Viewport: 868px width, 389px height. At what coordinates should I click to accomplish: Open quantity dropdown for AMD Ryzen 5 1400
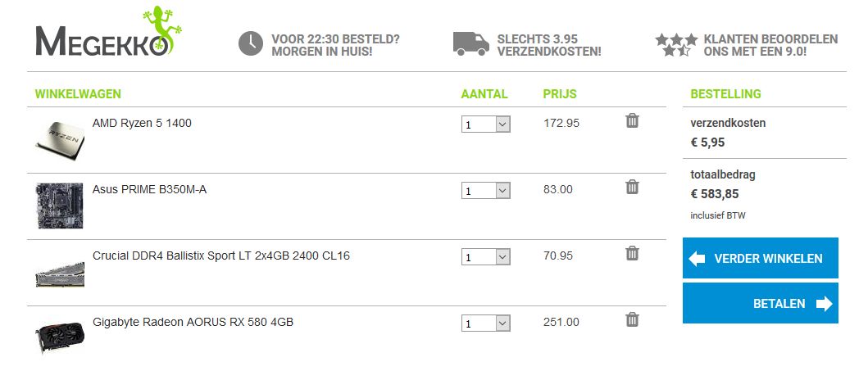point(486,124)
